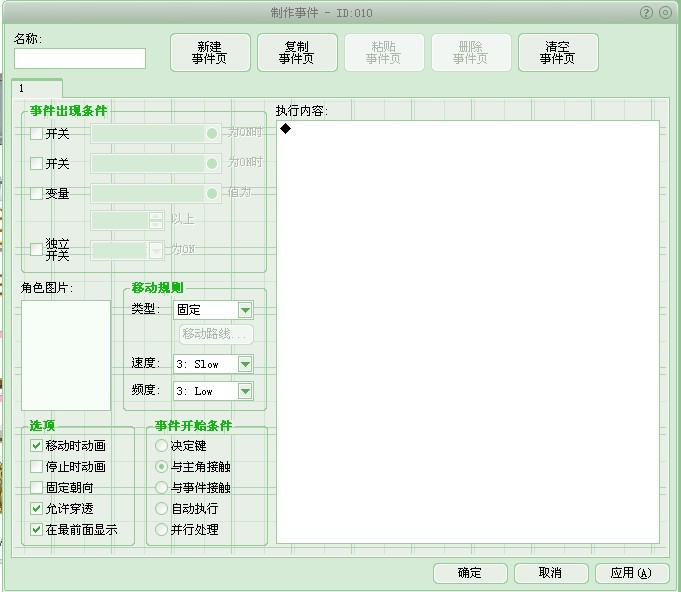The height and width of the screenshot is (592, 681).
Task: Select 决定键 trigger radio button
Action: click(x=161, y=446)
